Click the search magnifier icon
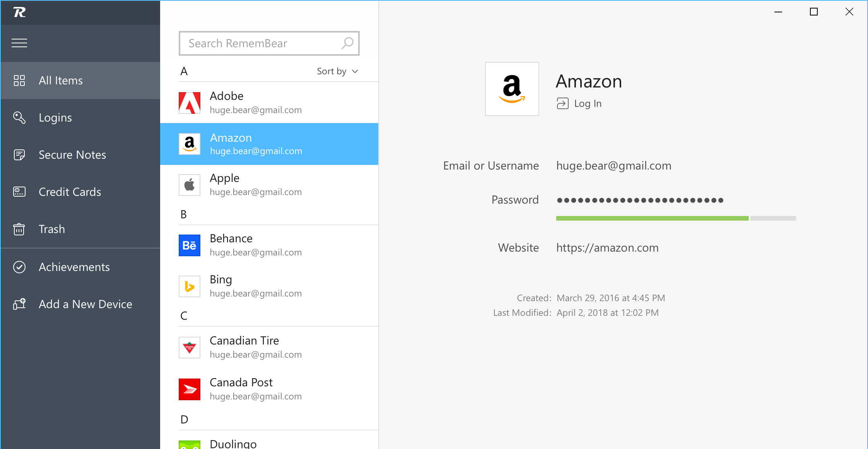This screenshot has width=868, height=449. click(347, 43)
